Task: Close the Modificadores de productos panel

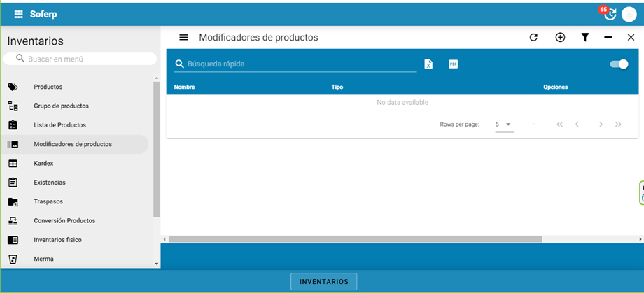Action: (x=631, y=37)
